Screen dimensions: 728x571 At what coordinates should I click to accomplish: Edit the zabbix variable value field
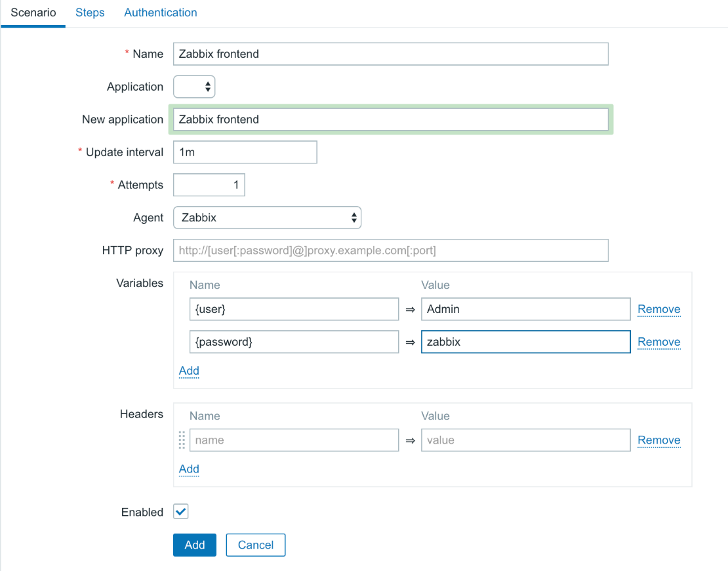click(525, 342)
